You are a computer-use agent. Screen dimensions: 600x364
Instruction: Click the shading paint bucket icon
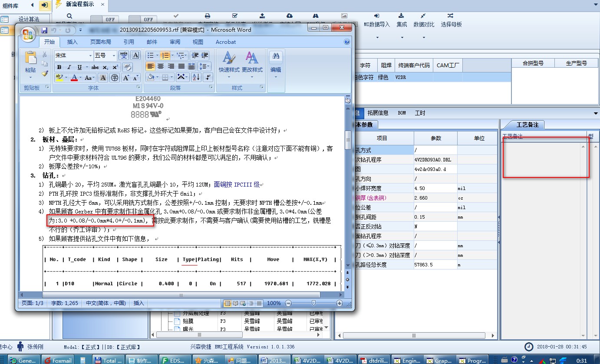point(150,77)
